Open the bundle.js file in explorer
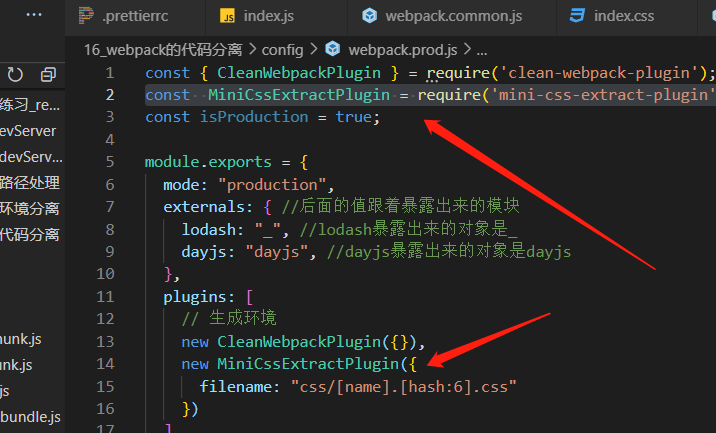 pos(31,417)
